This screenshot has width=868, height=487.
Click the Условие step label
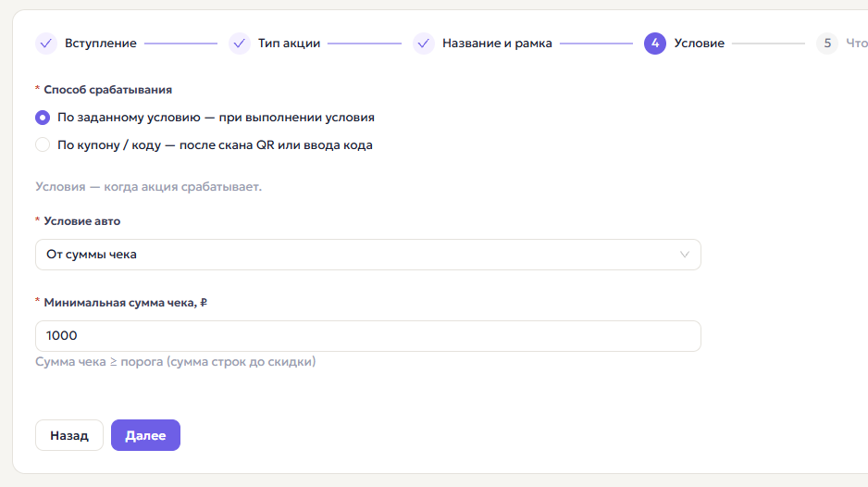click(x=700, y=44)
